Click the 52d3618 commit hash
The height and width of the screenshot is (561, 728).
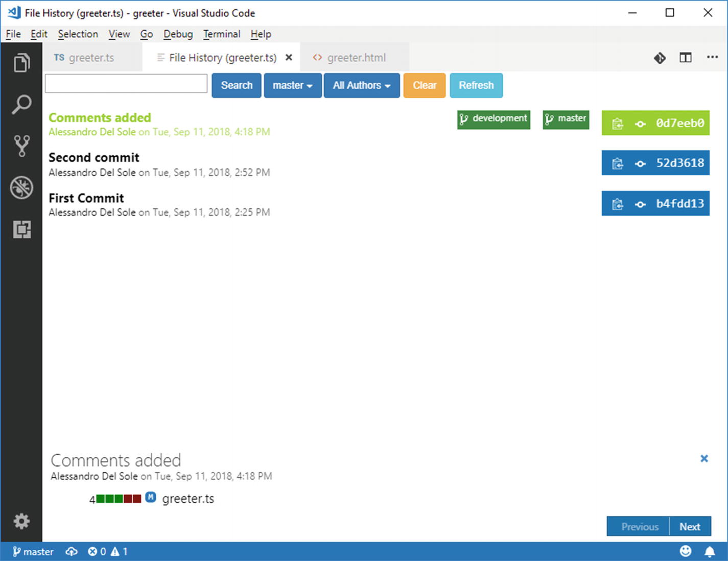[680, 163]
